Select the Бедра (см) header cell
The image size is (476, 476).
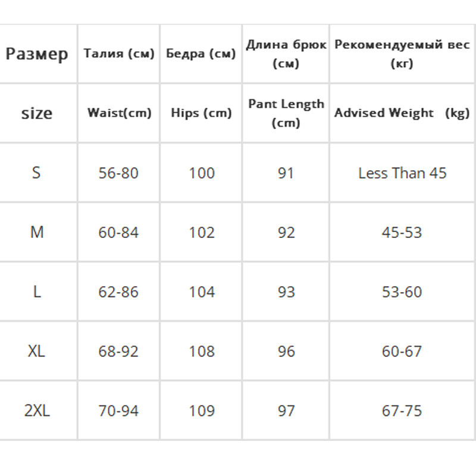tap(201, 54)
